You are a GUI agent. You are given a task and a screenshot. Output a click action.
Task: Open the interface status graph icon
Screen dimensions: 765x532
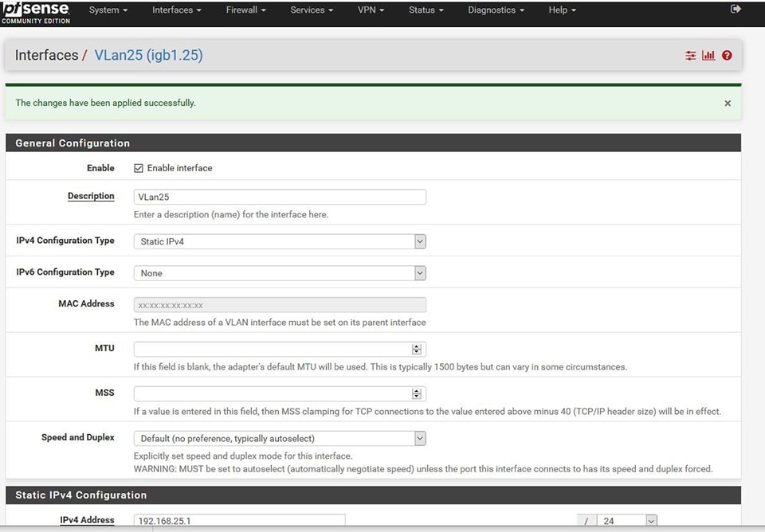coord(708,56)
